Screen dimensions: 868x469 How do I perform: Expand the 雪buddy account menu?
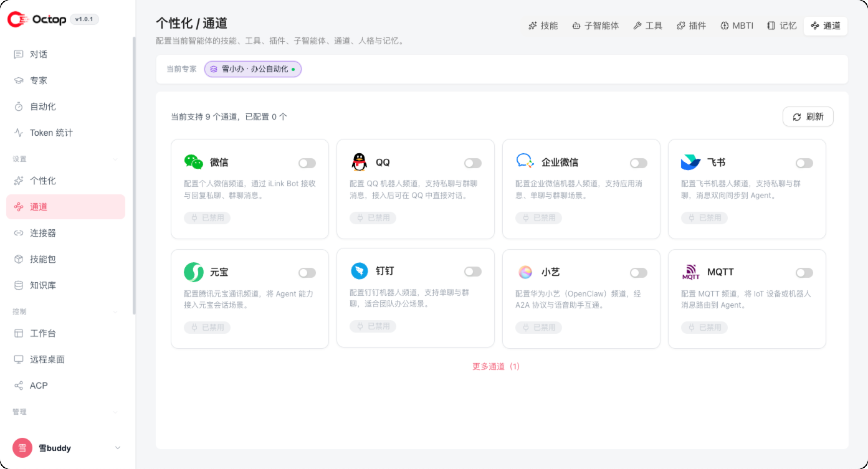click(x=67, y=448)
